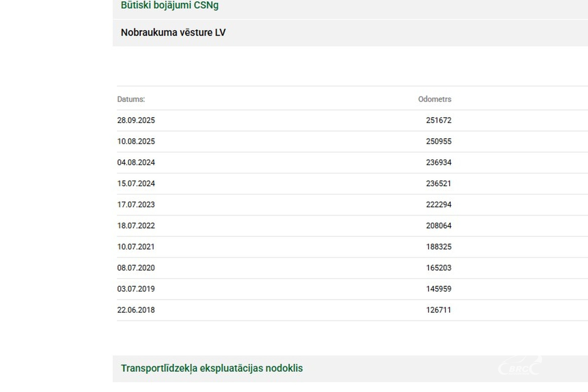Expand the Būtiski bojājumi CSNg section

tap(169, 5)
